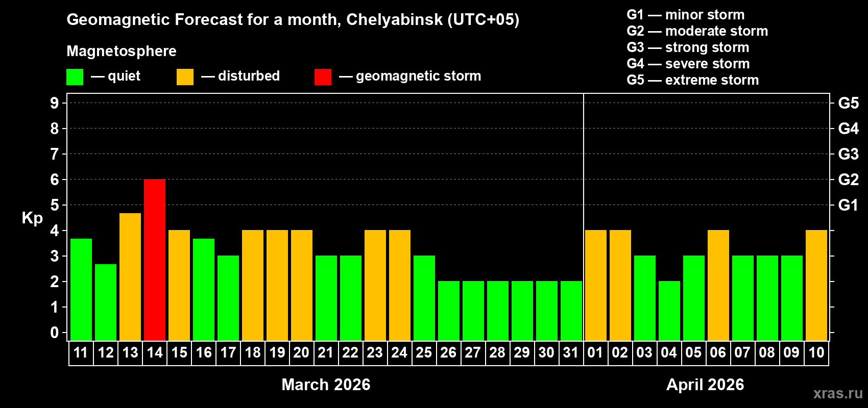This screenshot has width=868, height=408.
Task: Click the 'G3 — strong storm' legend line
Action: [688, 47]
